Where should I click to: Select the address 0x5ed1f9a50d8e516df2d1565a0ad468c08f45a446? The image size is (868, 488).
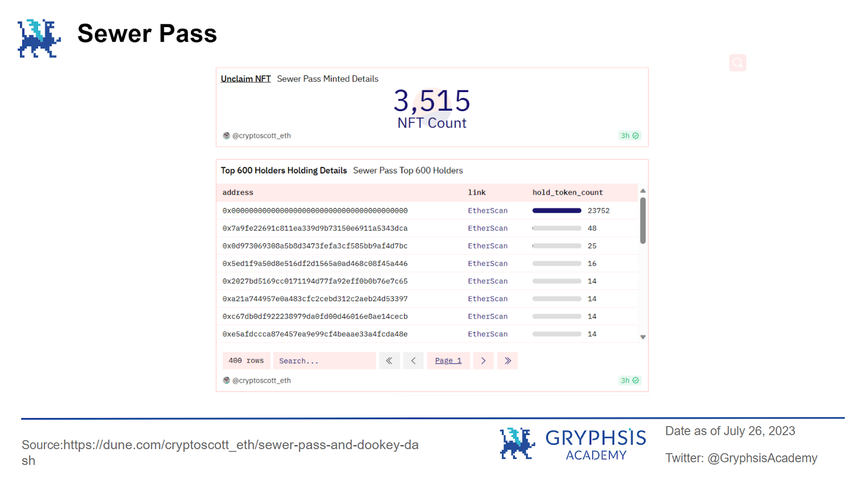click(315, 264)
